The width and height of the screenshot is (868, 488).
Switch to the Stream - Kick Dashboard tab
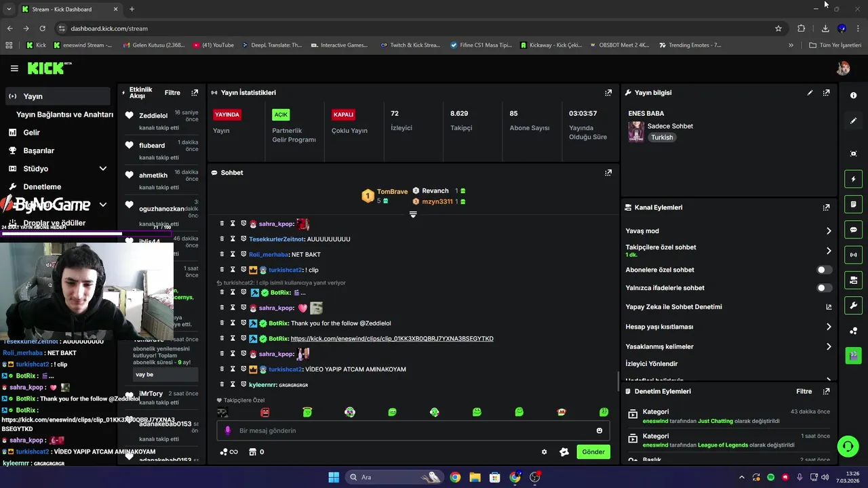pos(69,9)
